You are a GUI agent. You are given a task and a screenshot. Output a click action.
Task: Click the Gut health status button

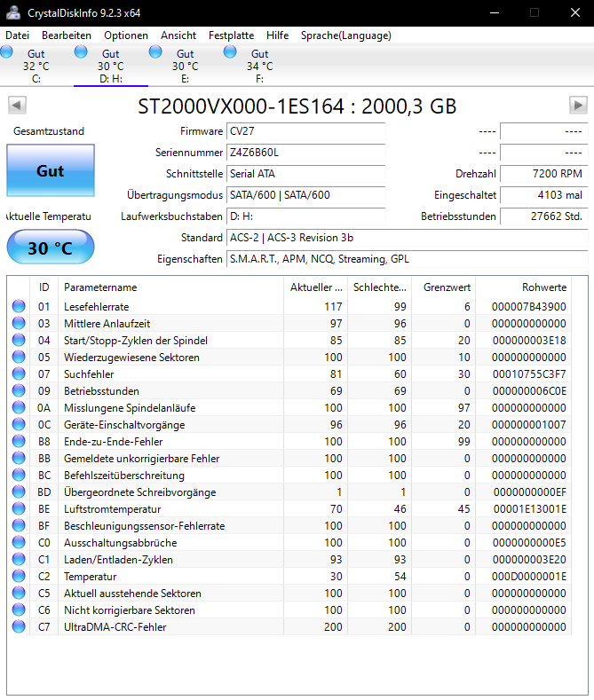click(51, 170)
